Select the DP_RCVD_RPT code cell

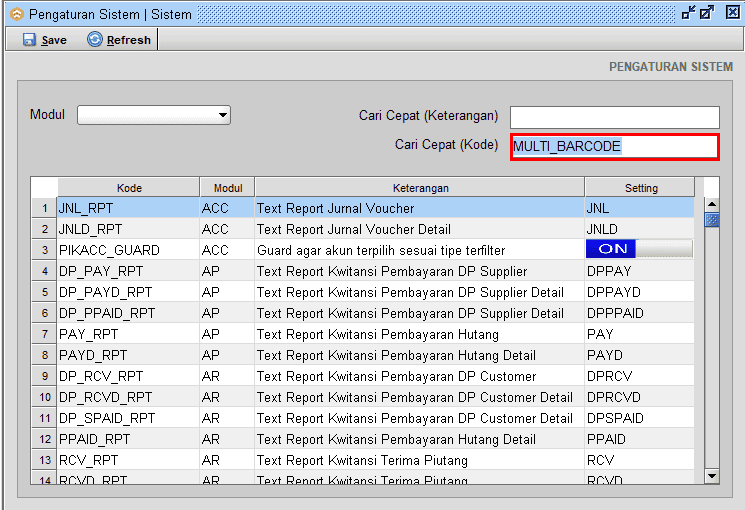(x=128, y=397)
